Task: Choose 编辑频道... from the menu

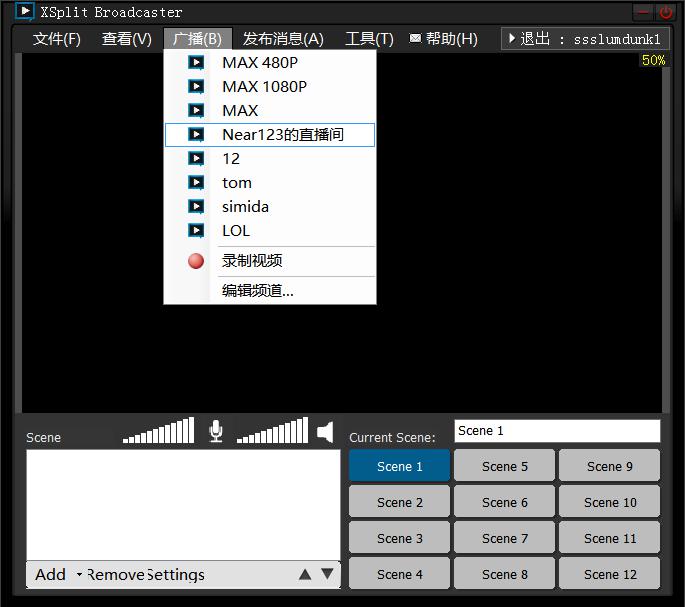Action: click(x=258, y=291)
